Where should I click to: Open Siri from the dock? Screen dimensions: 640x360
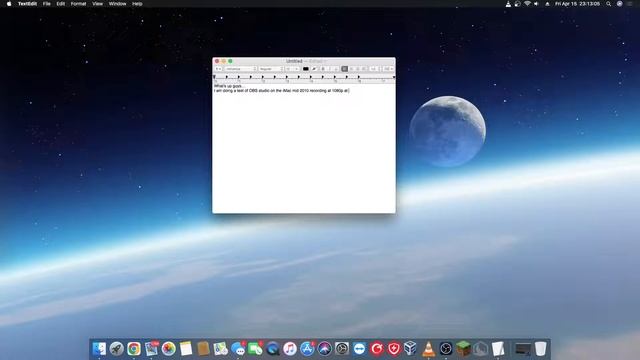tap(324, 349)
